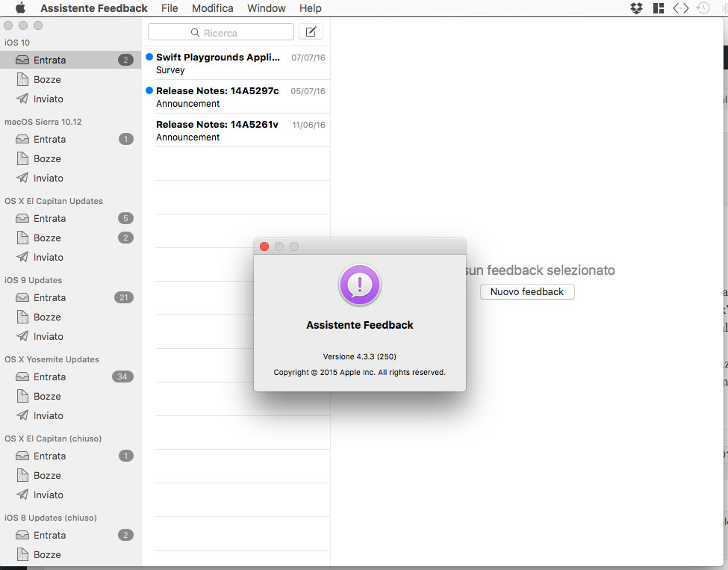Open the Window menu
The image size is (728, 570).
[266, 8]
